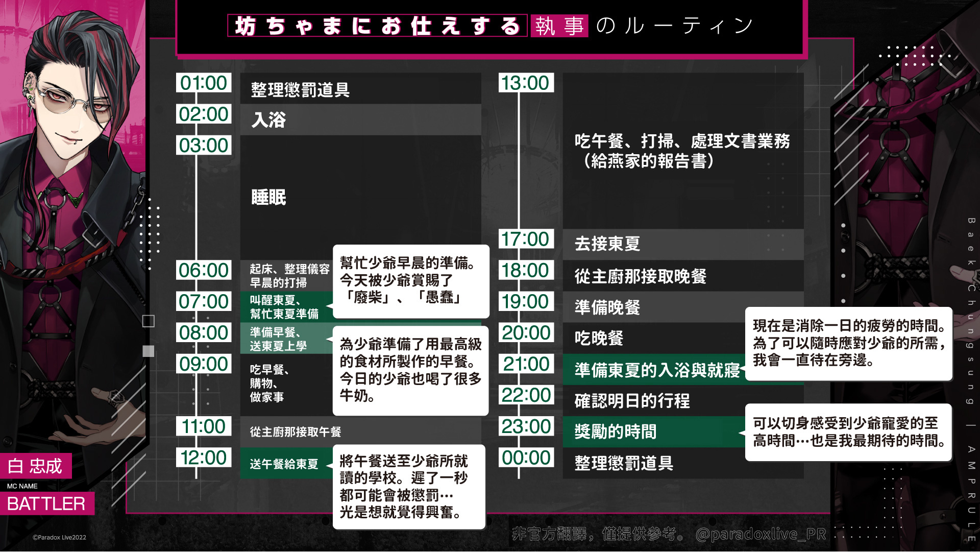
Task: Select 準備晚餐 entry
Action: click(683, 307)
